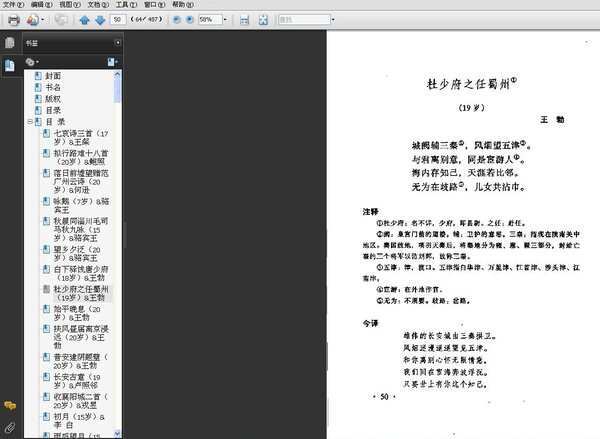Open the zoom level dropdown arrow
600x439 pixels.
tap(225, 20)
